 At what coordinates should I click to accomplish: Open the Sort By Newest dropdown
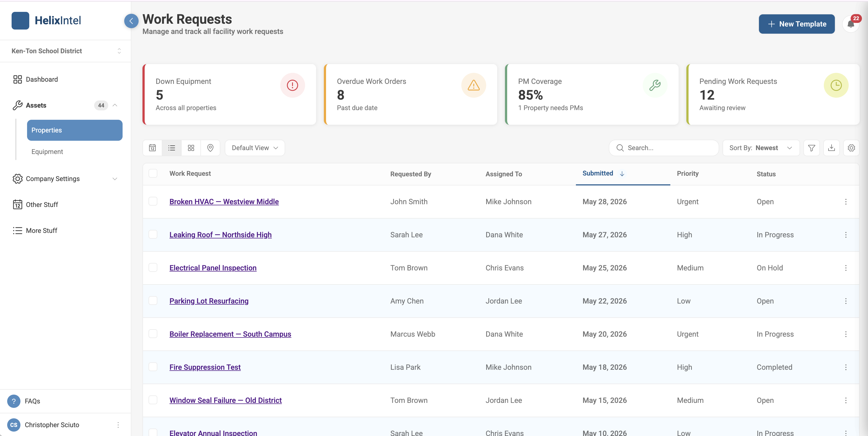pos(761,148)
